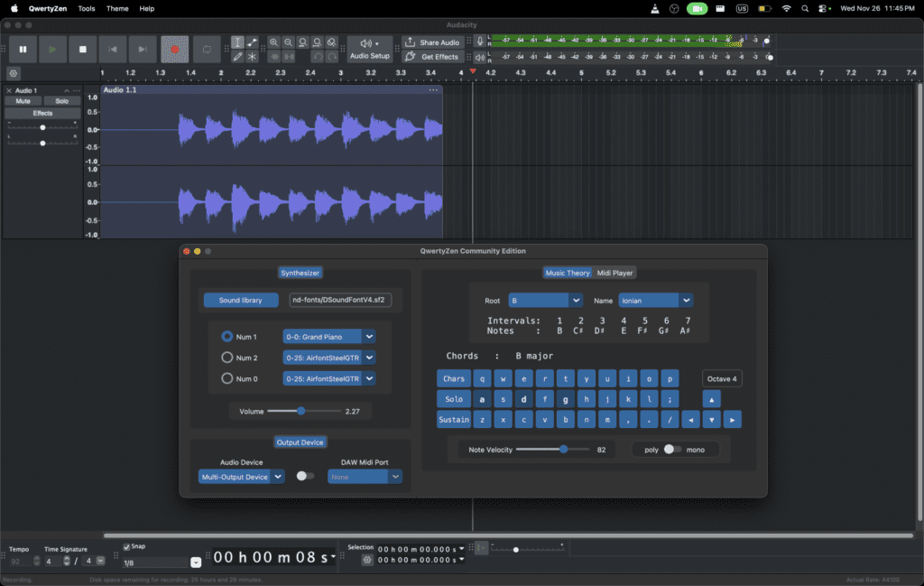
Task: Pick the Draw tool pencil icon
Action: click(237, 56)
